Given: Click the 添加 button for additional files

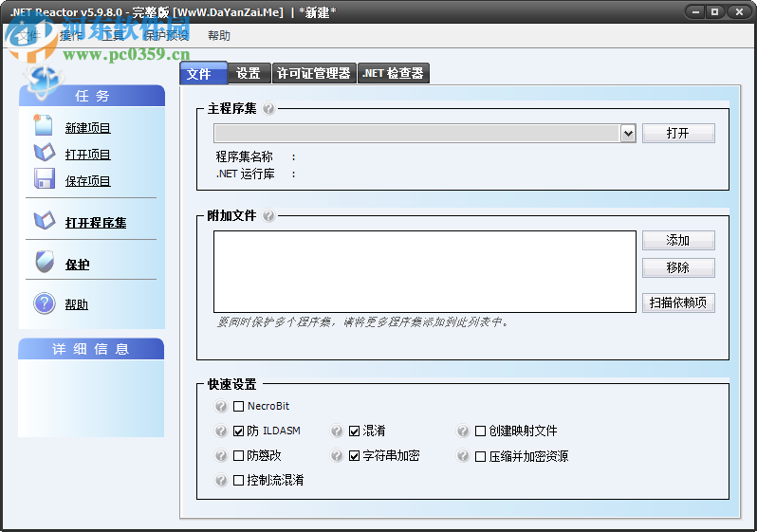Looking at the screenshot, I should 678,241.
